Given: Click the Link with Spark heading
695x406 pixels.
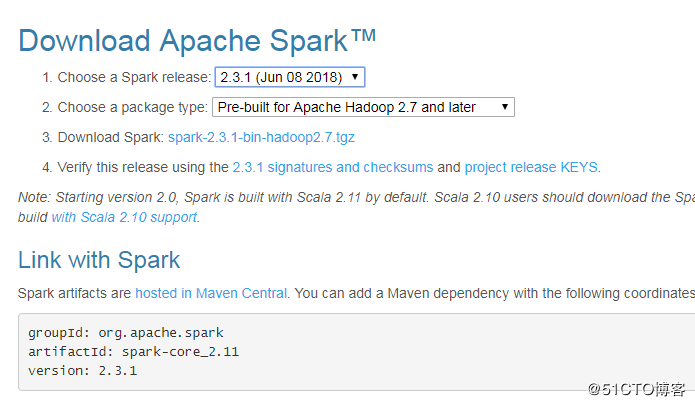Looking at the screenshot, I should pos(99,261).
